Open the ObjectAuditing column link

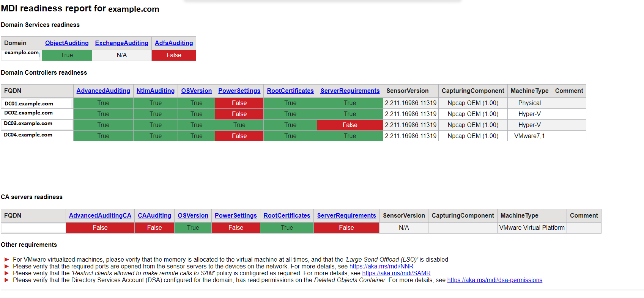point(67,43)
